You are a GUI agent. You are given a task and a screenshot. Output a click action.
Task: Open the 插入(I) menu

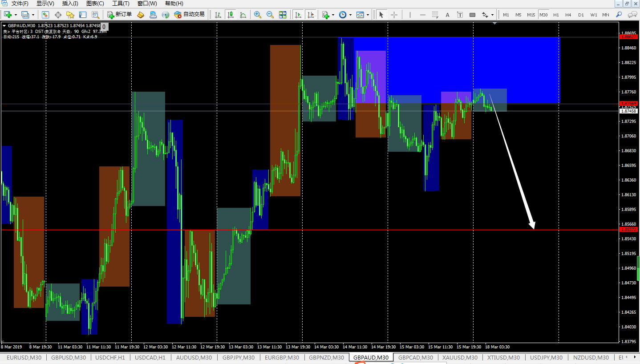[70, 4]
